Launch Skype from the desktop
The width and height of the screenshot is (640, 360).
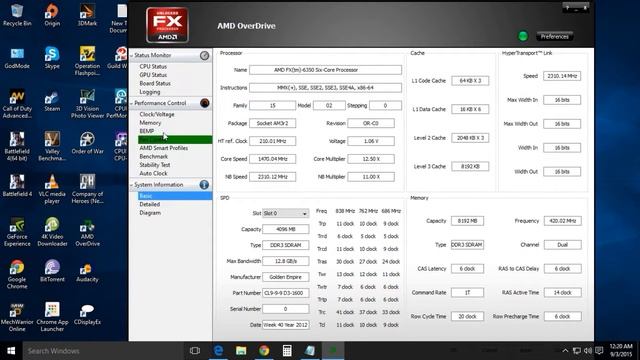click(x=52, y=58)
